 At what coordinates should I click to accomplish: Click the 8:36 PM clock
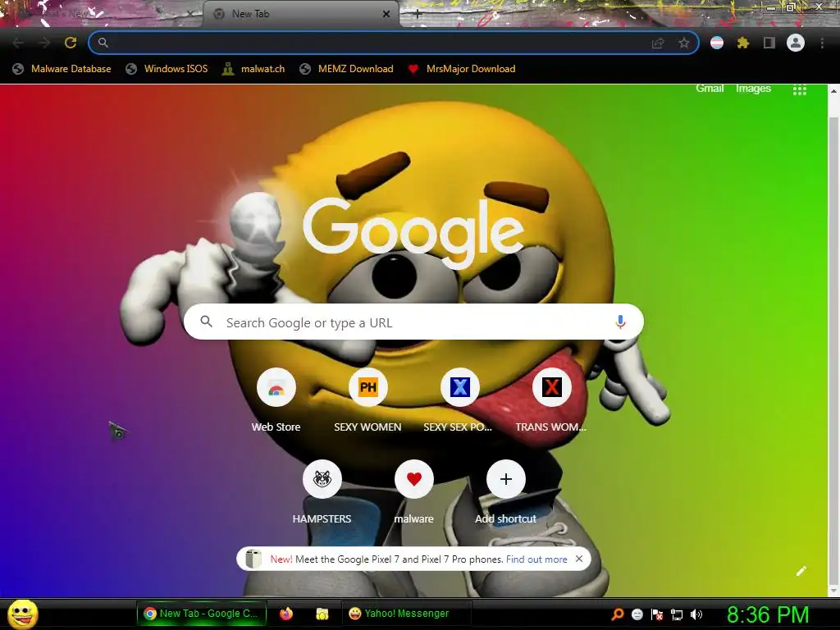tap(768, 614)
